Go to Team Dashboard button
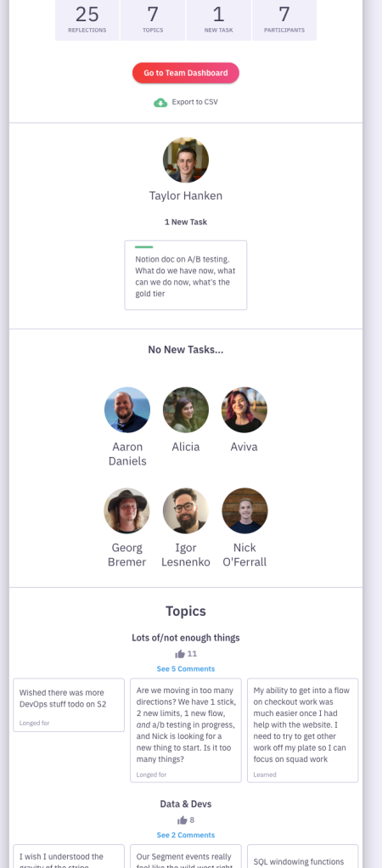382x868 pixels. click(x=185, y=73)
